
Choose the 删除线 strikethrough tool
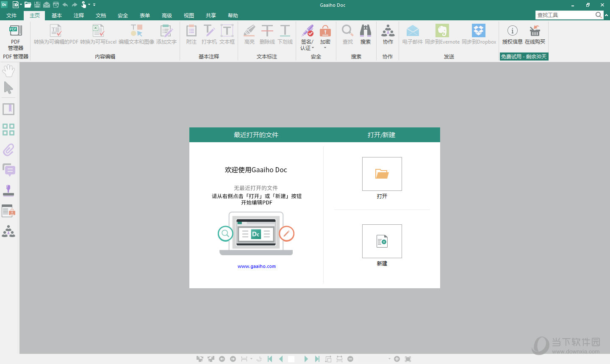point(267,34)
